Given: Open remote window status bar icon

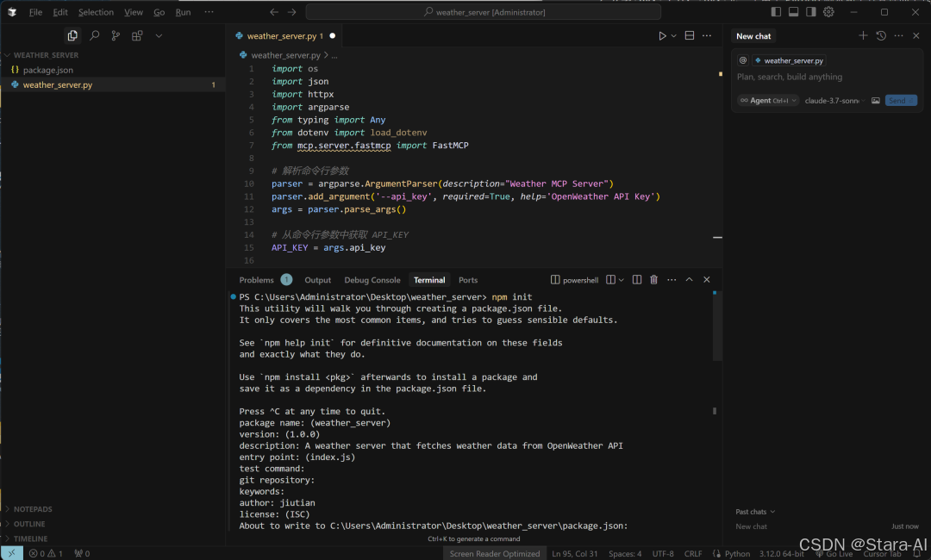Looking at the screenshot, I should [x=11, y=553].
